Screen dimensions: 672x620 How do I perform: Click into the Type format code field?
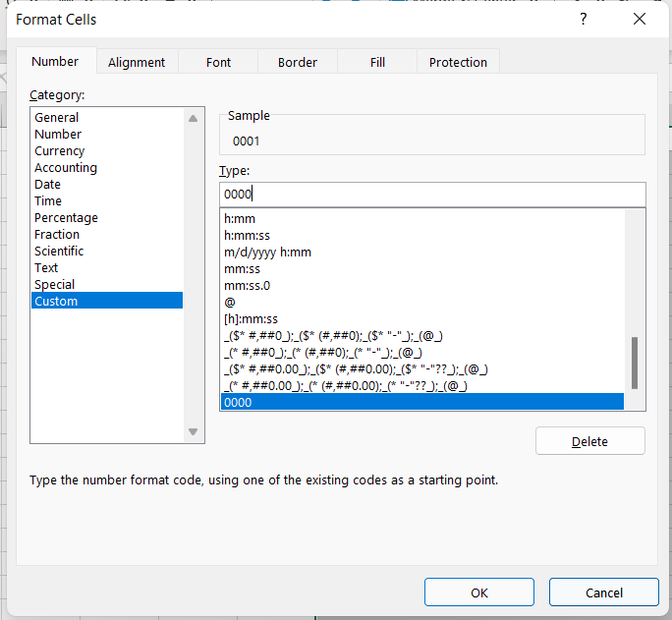(432, 195)
